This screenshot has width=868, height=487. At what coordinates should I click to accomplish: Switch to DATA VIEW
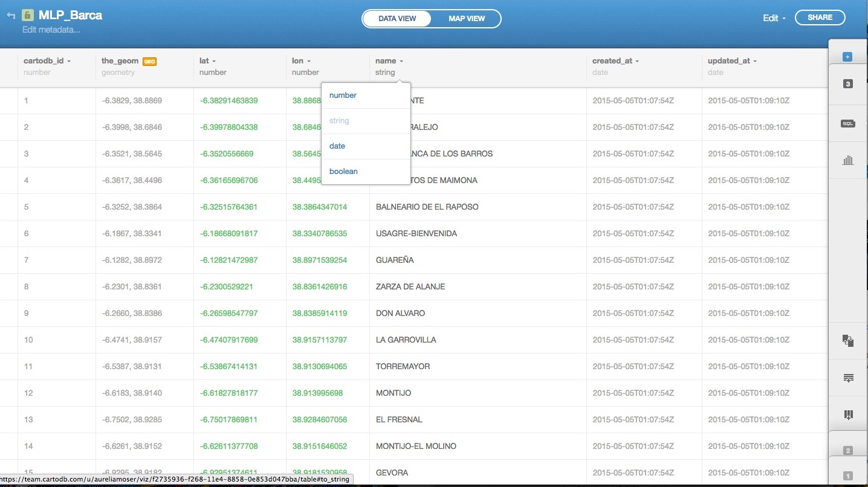(397, 19)
